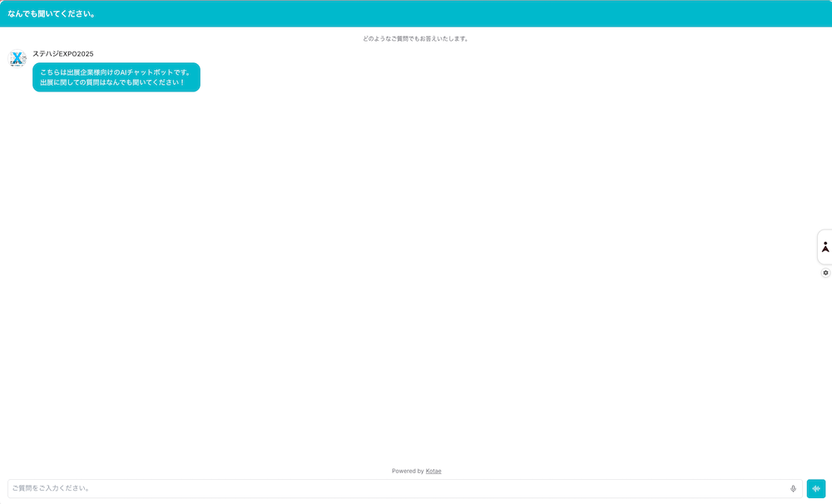Select the ステハジEXPO2025 sender name
This screenshot has height=504, width=832.
(63, 54)
